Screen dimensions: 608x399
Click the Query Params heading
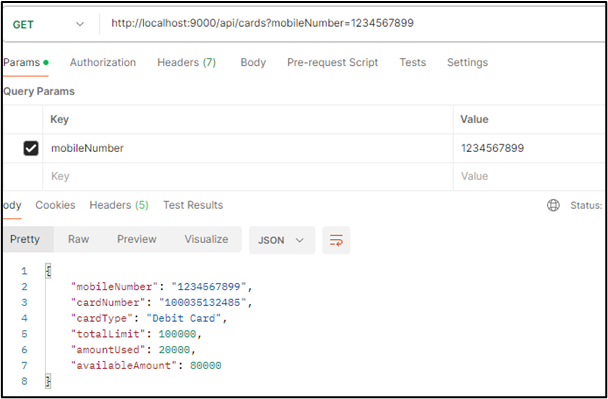coord(39,92)
